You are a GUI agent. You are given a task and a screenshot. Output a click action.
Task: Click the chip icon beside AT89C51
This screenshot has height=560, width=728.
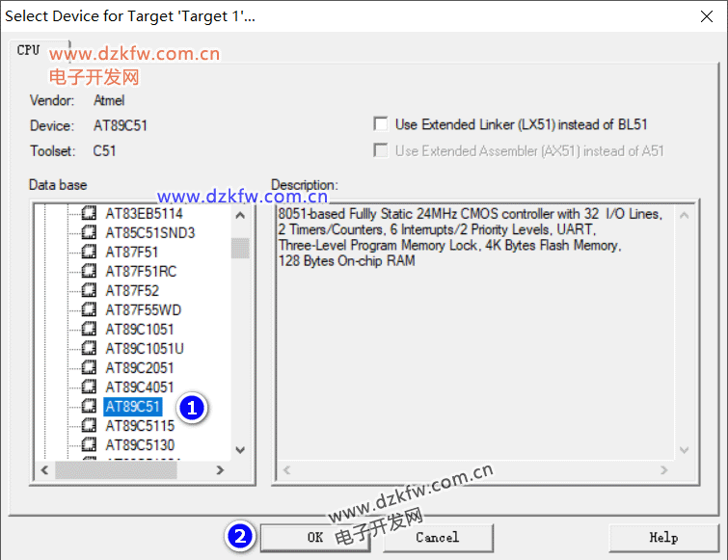tap(89, 406)
